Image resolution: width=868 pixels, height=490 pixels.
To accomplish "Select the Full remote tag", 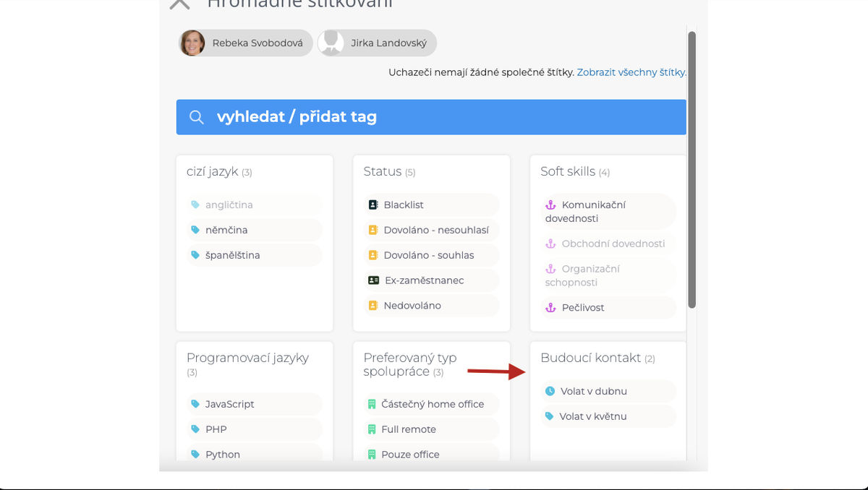I will coord(431,429).
